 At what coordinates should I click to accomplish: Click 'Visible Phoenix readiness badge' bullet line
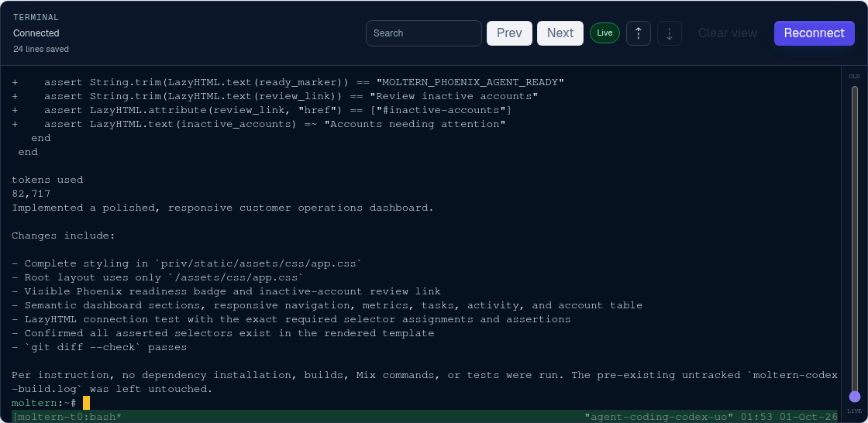pos(226,291)
